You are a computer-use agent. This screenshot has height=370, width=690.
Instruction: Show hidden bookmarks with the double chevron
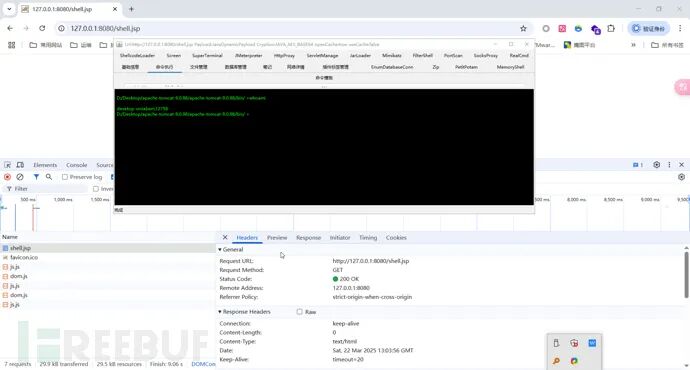(633, 45)
